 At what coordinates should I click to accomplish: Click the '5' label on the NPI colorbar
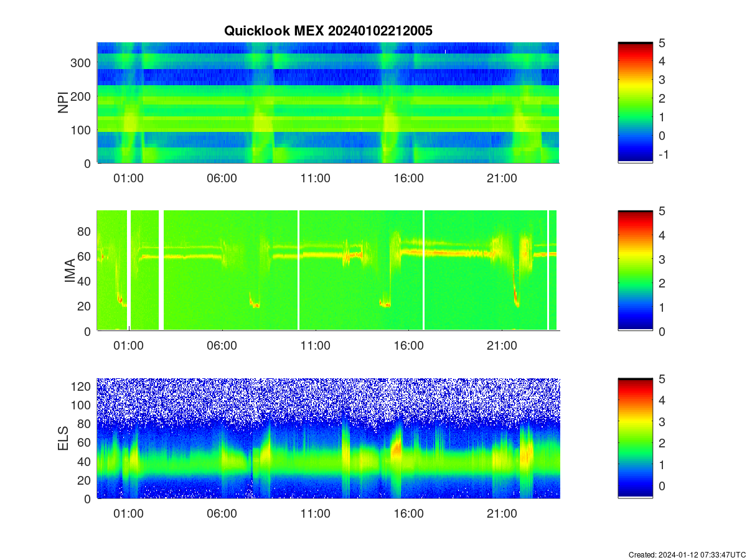coord(662,43)
